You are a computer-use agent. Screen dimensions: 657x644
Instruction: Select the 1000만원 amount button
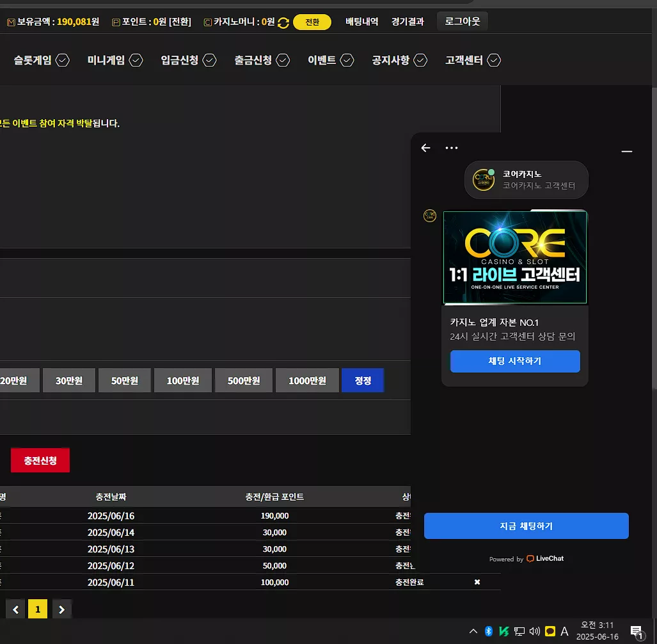pos(307,381)
